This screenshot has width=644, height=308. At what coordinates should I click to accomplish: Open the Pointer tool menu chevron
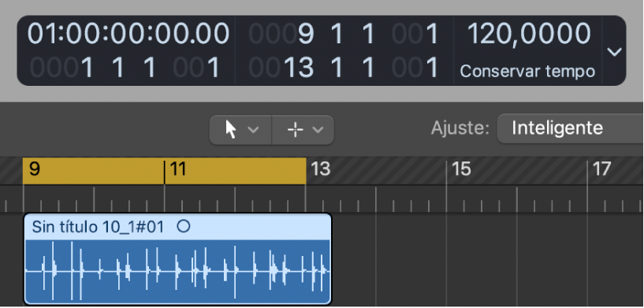(254, 130)
